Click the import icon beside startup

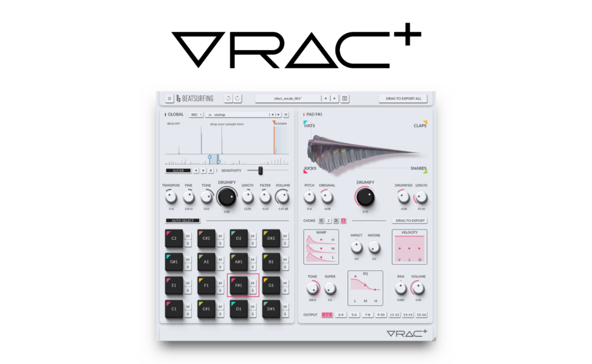pos(210,114)
